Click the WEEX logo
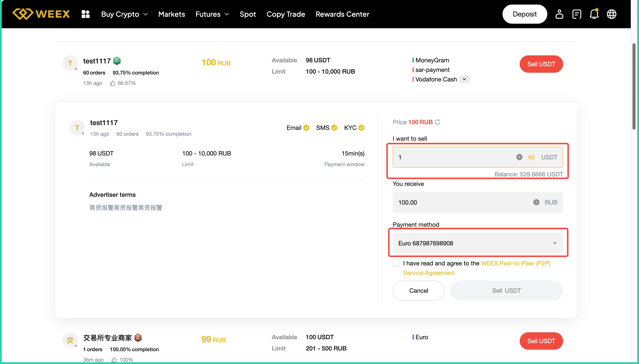639x364 pixels. coord(41,14)
